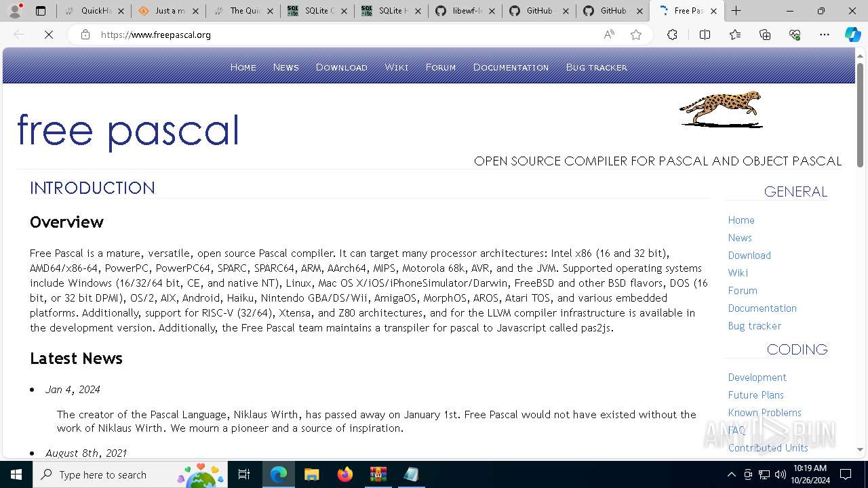Open Bug tracker in the top navigation bar
Screen dimensions: 868x488
[597, 67]
